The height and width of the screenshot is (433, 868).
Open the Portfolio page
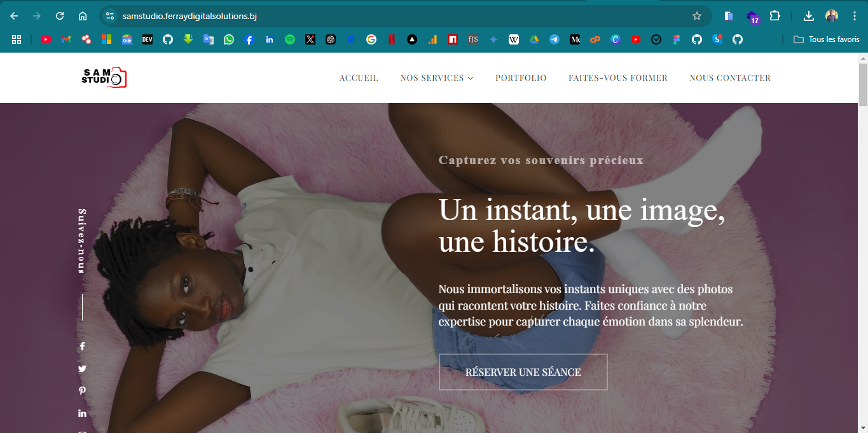click(x=521, y=78)
